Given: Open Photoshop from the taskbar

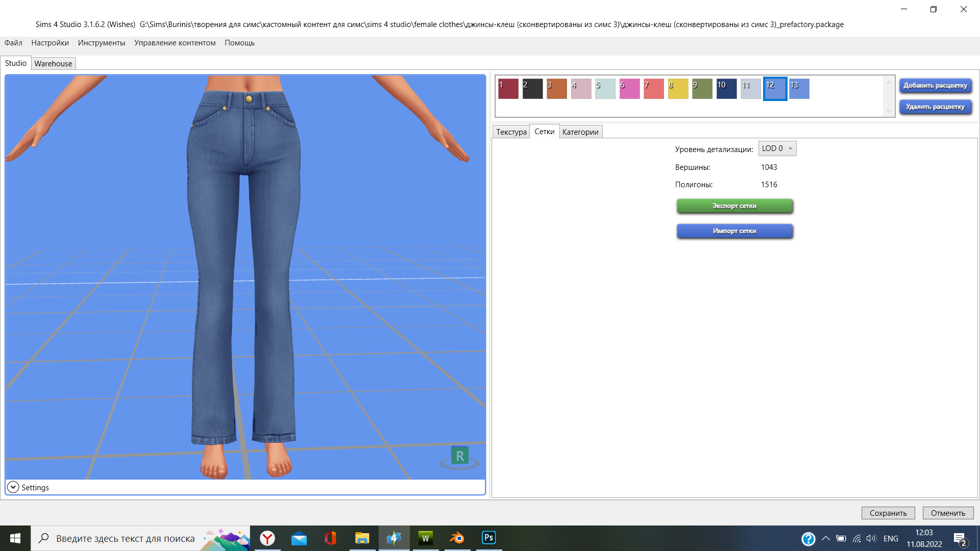Looking at the screenshot, I should (488, 538).
